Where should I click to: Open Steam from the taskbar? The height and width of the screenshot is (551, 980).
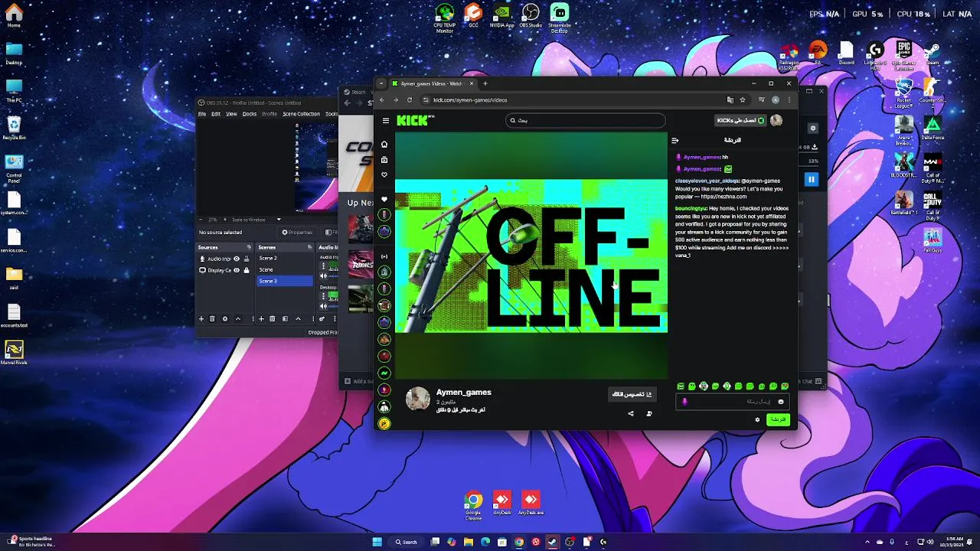click(x=553, y=542)
